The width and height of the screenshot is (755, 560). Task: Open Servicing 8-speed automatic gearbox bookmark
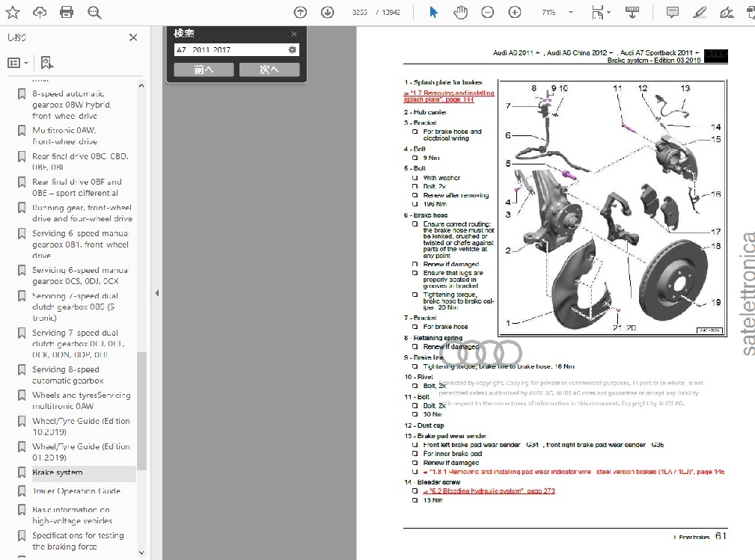pos(68,375)
